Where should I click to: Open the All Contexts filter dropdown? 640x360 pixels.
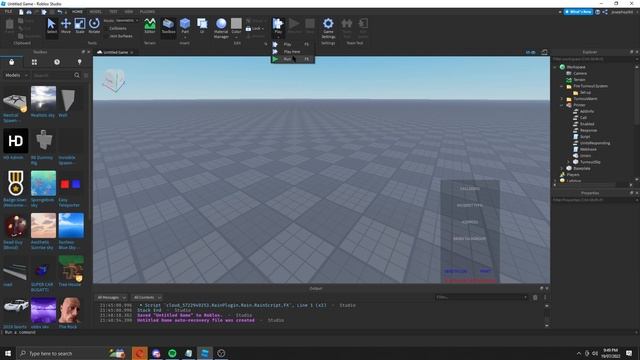147,298
